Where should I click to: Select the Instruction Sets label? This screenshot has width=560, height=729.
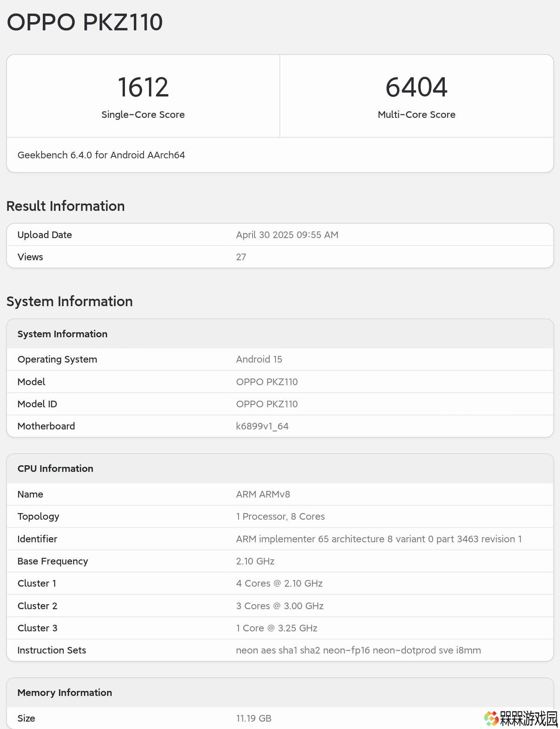pos(52,650)
